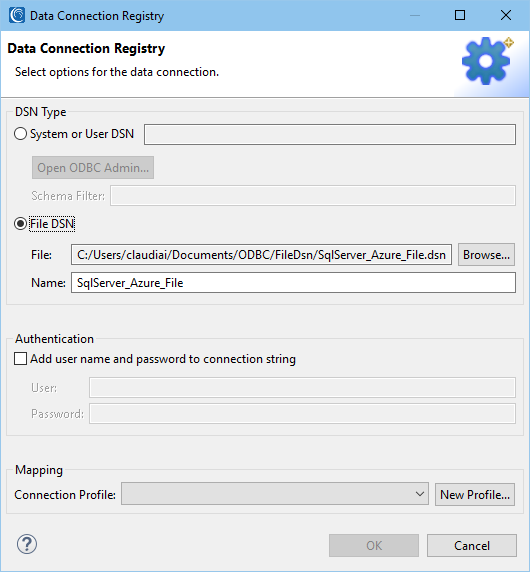Click the File path text field
Image resolution: width=530 pixels, height=572 pixels.
point(261,255)
